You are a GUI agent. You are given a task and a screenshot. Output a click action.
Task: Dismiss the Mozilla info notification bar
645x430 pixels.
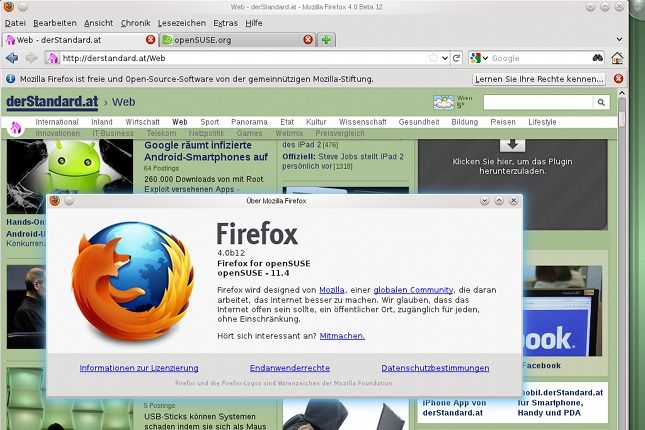[618, 79]
